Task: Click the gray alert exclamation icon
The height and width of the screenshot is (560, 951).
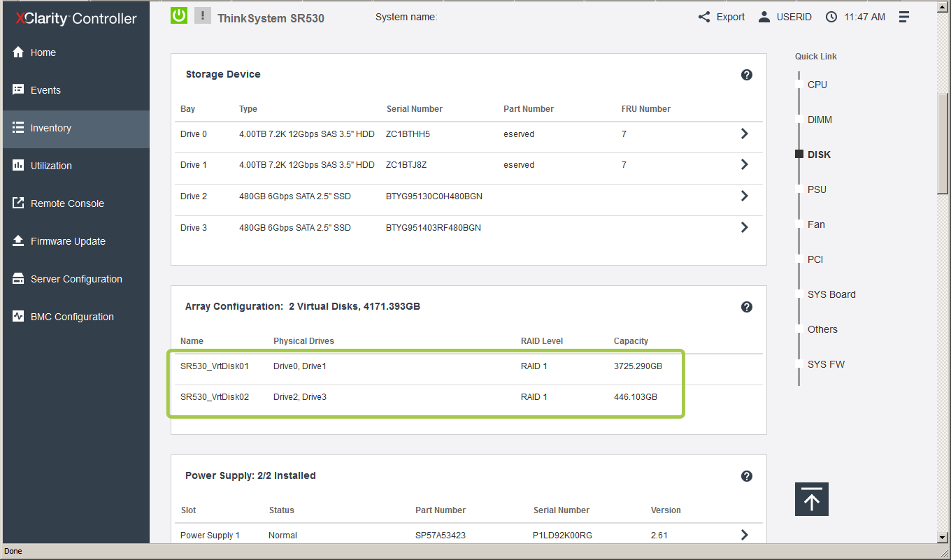Action: 202,15
